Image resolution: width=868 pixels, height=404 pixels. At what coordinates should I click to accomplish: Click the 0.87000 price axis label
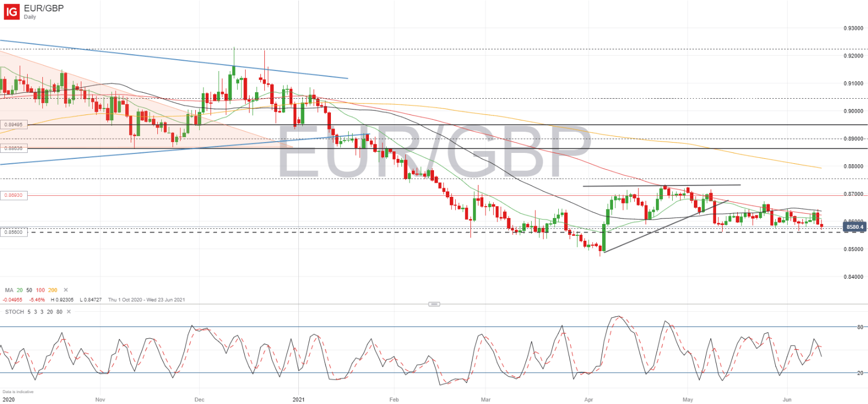tap(853, 194)
